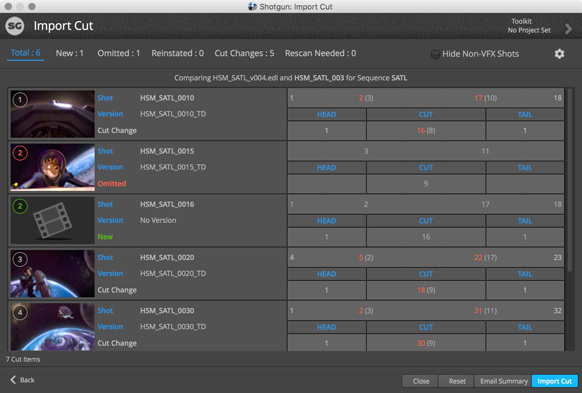Click the red Omitted status text

(x=112, y=183)
